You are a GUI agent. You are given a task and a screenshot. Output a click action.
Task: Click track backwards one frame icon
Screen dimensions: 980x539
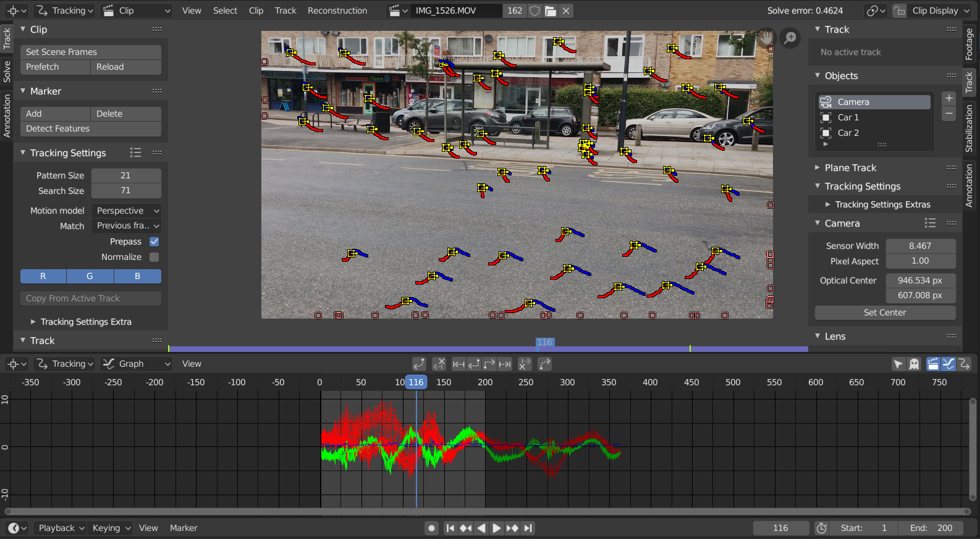(x=474, y=364)
